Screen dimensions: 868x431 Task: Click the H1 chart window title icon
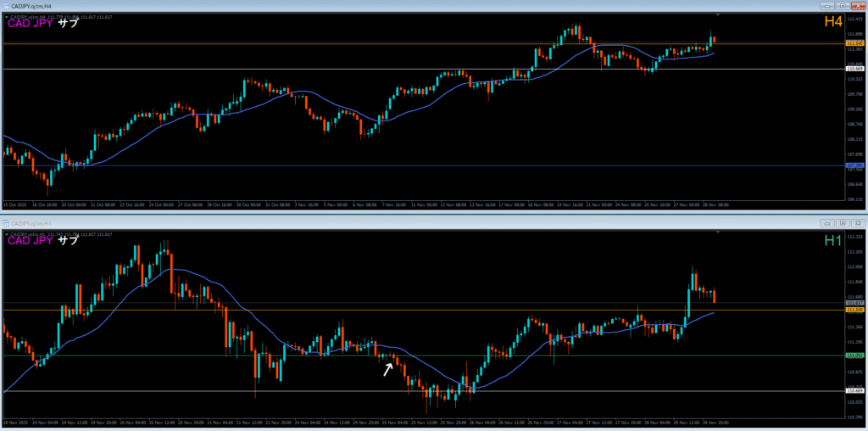(x=5, y=223)
